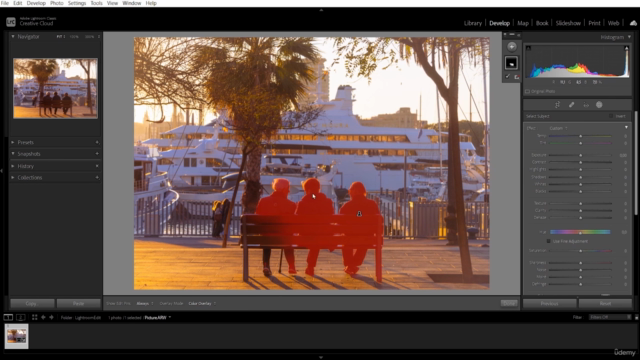This screenshot has height=360, width=640.
Task: Open the Effect Custom preset dropdown
Action: click(558, 128)
